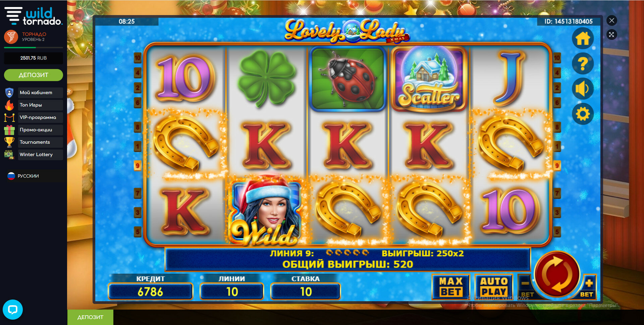Screen dimensions: 644x325
Task: Open the hamburger menu next to logo
Action: [13, 15]
